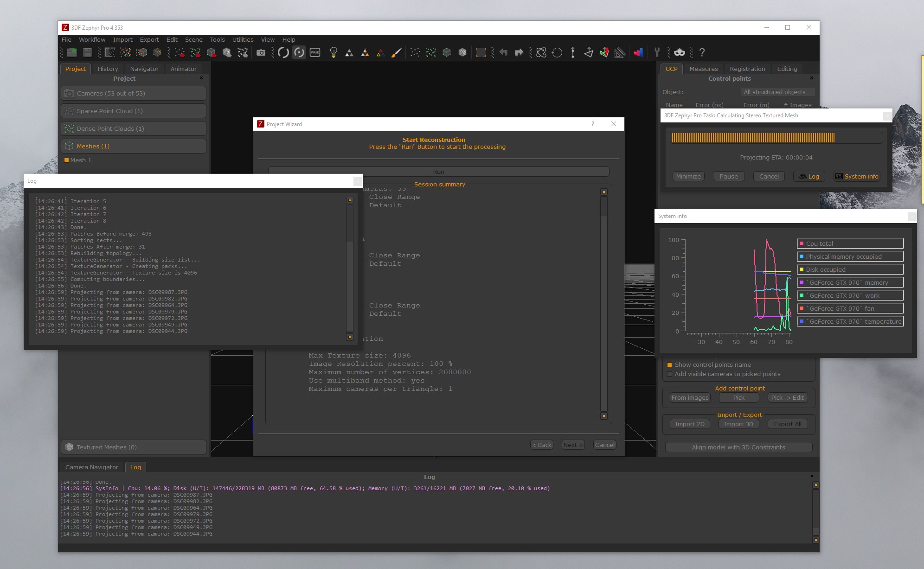Viewport: 924px width, 569px height.
Task: Click the camera snapshot toolbar icon
Action: point(261,52)
